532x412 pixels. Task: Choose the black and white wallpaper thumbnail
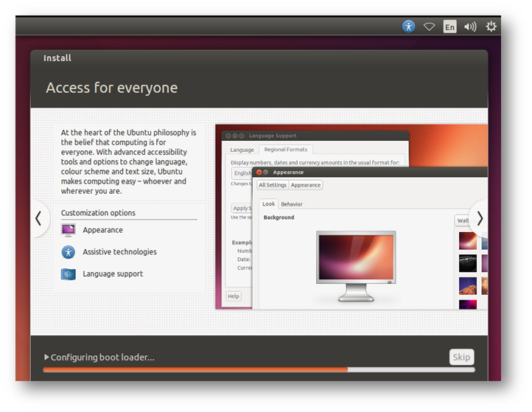[468, 263]
